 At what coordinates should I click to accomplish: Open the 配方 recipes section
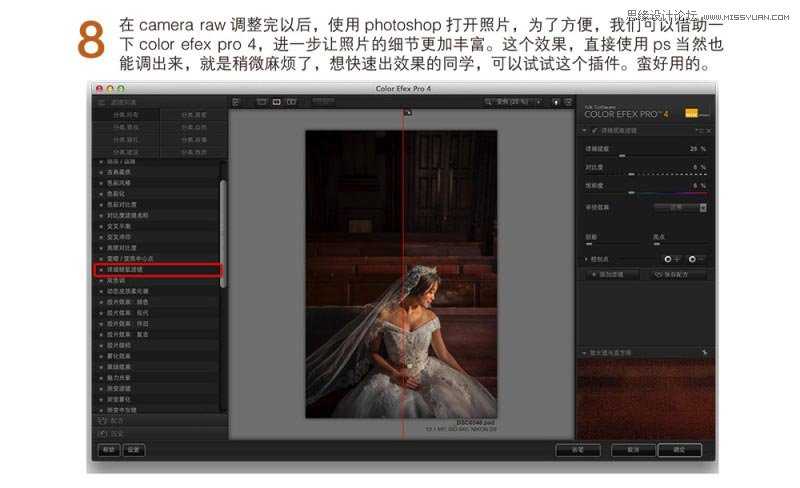click(x=160, y=421)
